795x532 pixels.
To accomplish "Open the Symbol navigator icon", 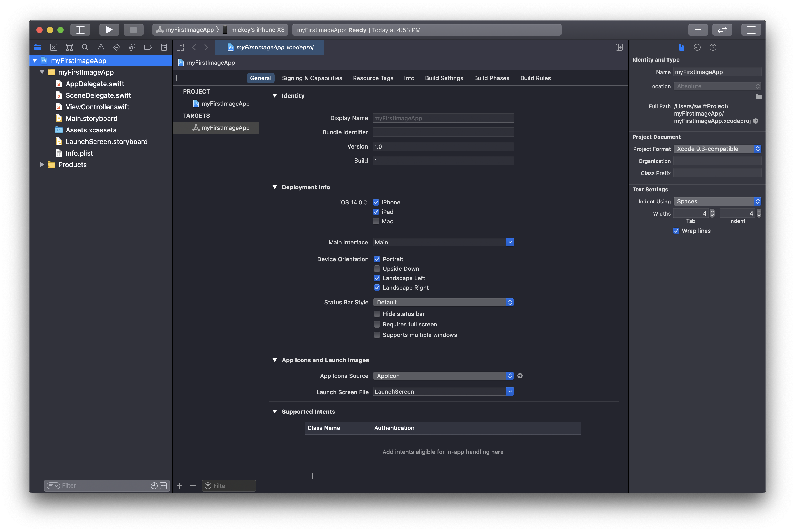I will coord(69,48).
